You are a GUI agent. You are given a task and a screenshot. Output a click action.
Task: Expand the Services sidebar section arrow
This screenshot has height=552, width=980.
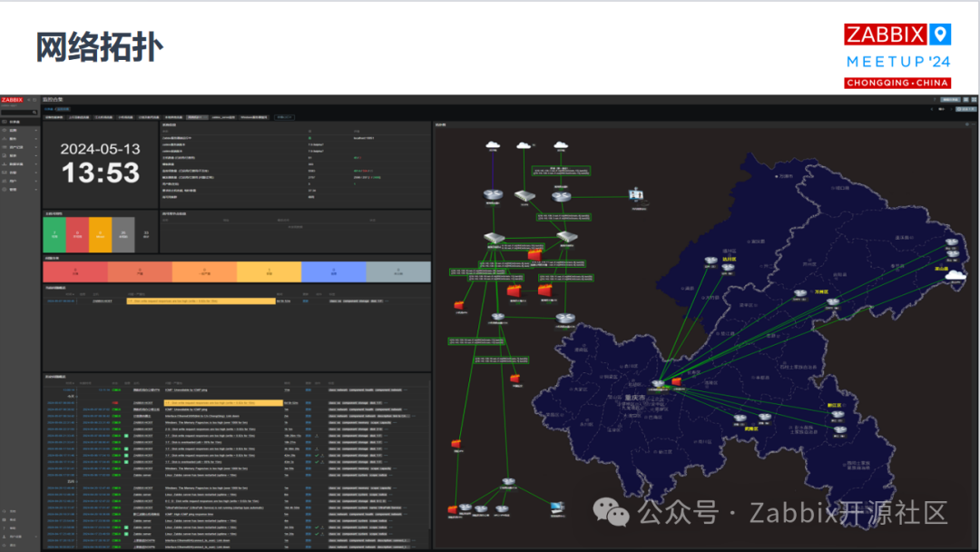[36, 139]
